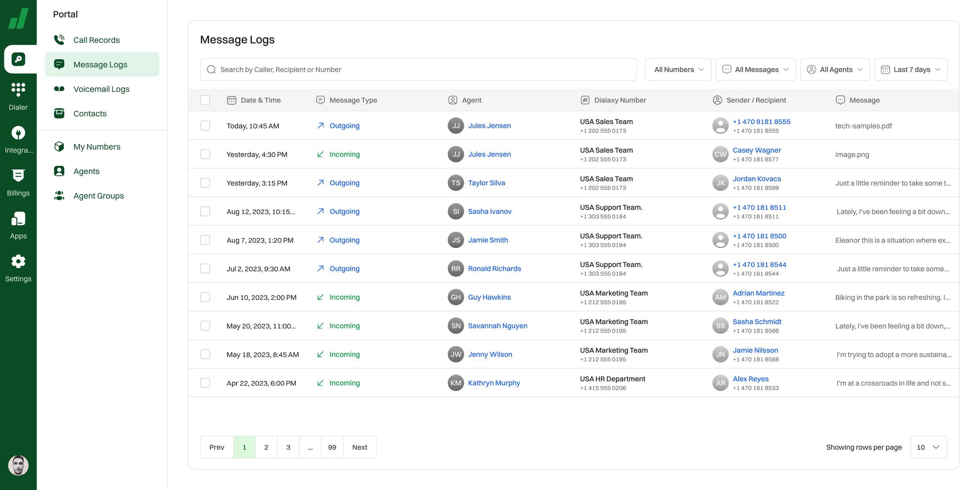Click the Next pagination button

click(359, 447)
